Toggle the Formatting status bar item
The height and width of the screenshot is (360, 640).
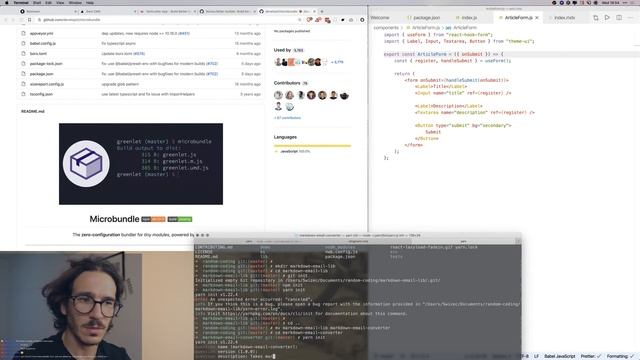pos(620,356)
